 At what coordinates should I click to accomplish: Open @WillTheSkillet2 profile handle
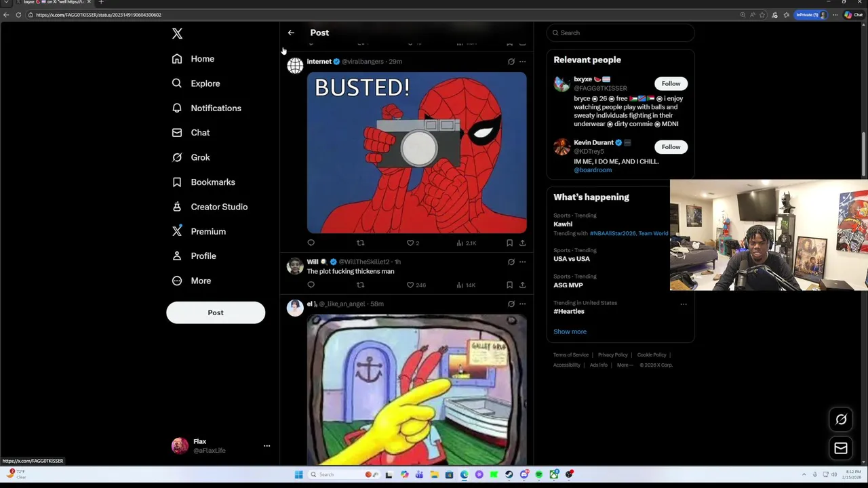[364, 262]
